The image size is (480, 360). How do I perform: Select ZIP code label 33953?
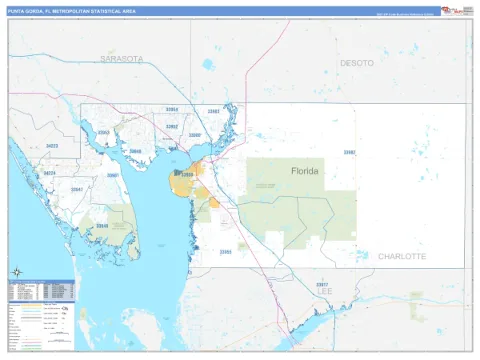[104, 132]
